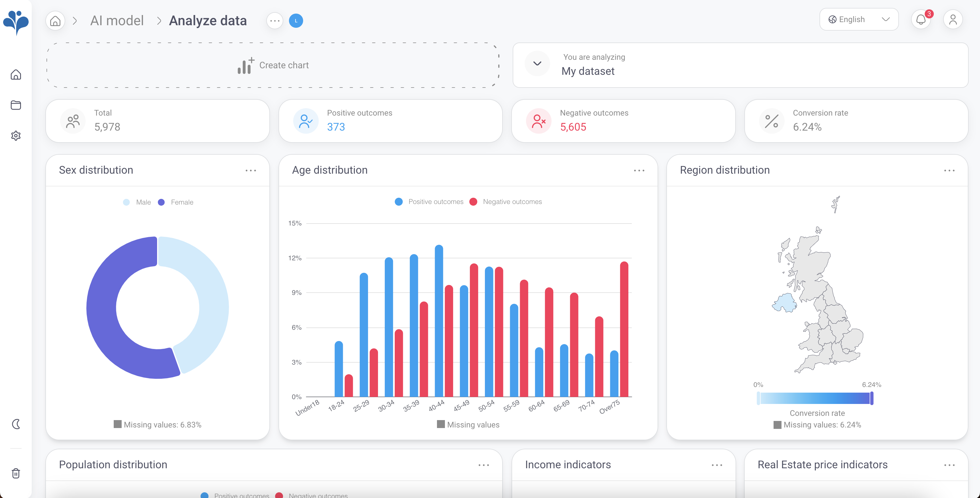Open notifications via the bell icon
Screen dimensions: 980x498
[921, 19]
